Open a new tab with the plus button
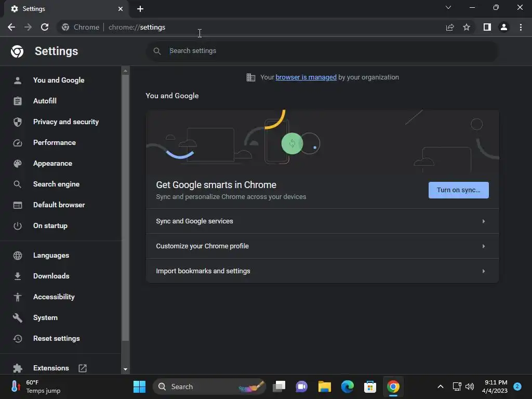532x399 pixels. point(140,9)
